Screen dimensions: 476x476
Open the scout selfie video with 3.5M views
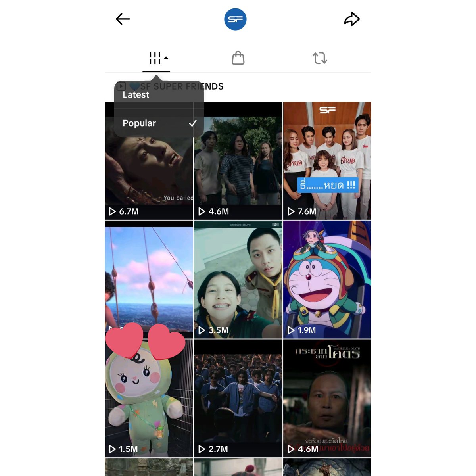pyautogui.click(x=238, y=280)
